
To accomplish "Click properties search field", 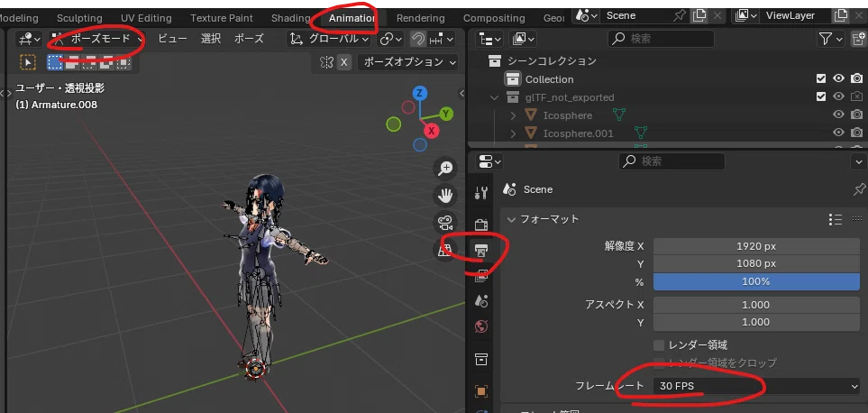I will click(x=672, y=161).
